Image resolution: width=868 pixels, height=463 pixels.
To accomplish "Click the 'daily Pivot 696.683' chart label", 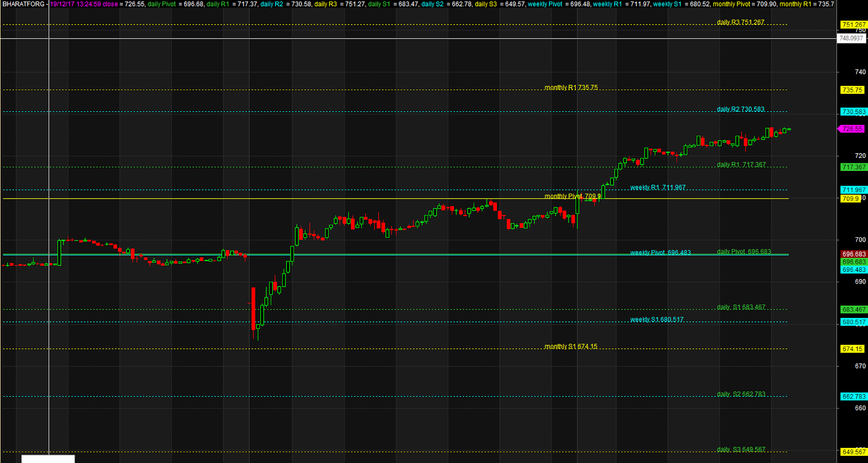I will [744, 251].
